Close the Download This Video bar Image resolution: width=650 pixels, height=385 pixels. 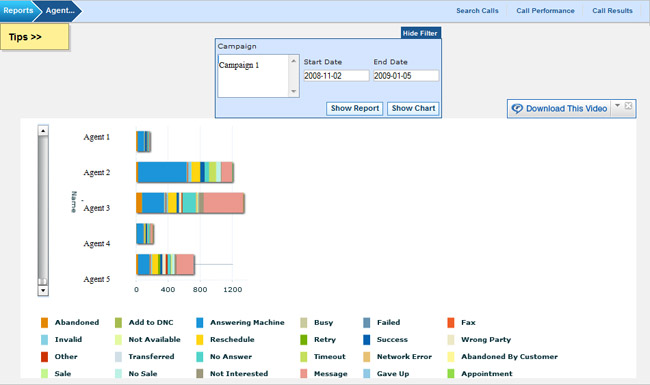(628, 106)
